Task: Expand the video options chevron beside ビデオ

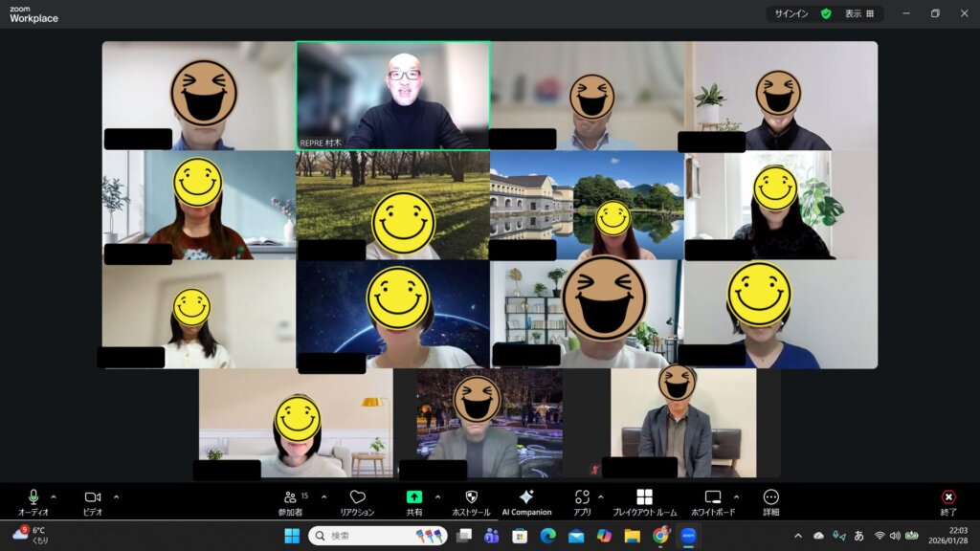Action: [117, 496]
